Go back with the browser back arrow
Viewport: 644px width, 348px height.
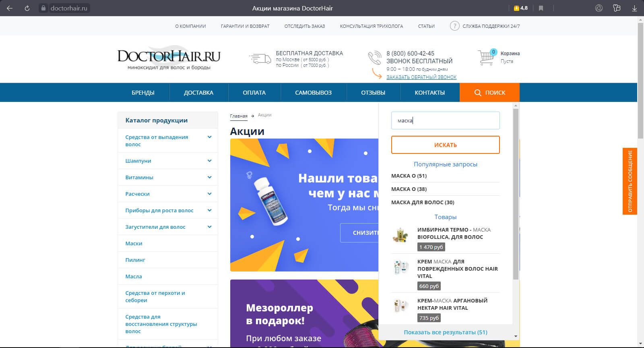coord(10,8)
